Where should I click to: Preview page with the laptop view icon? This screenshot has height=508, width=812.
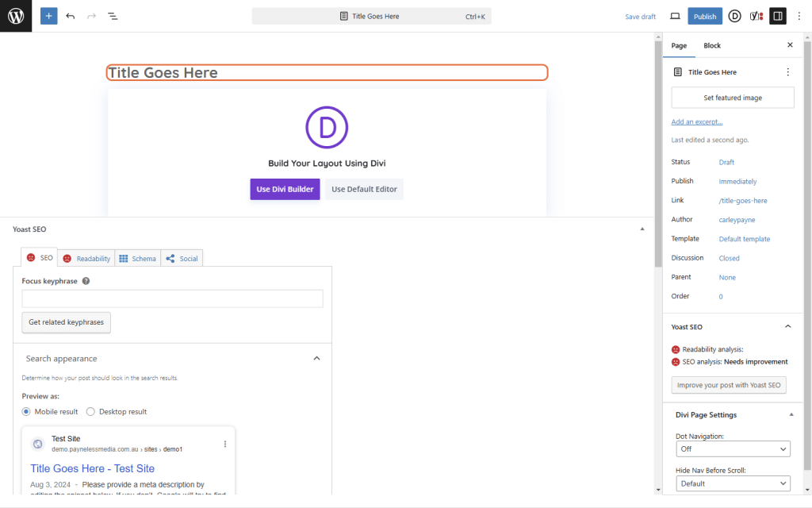pyautogui.click(x=675, y=16)
